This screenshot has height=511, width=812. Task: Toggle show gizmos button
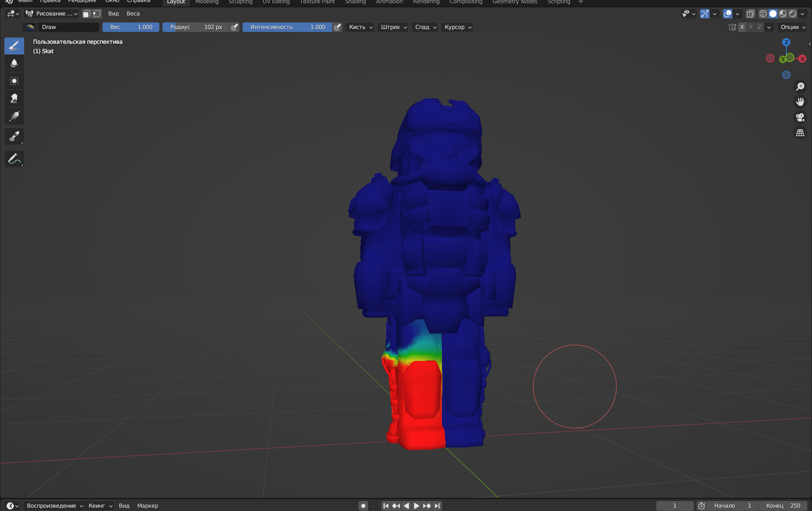click(x=705, y=13)
